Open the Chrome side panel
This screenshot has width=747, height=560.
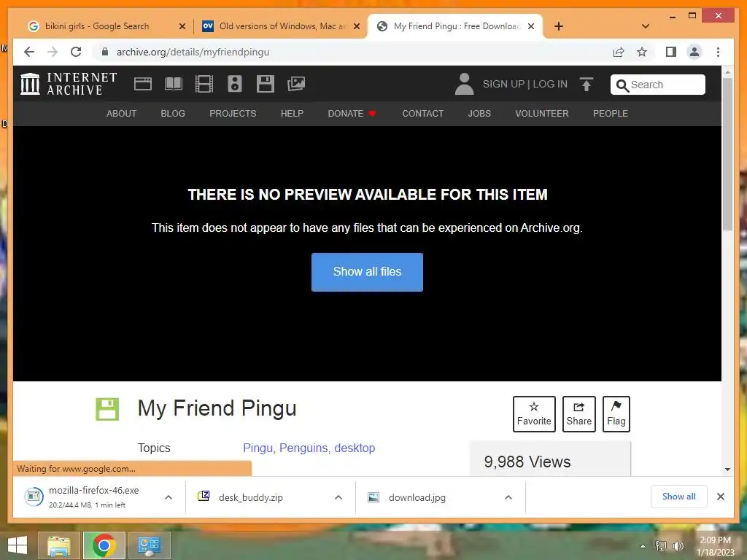click(x=671, y=52)
